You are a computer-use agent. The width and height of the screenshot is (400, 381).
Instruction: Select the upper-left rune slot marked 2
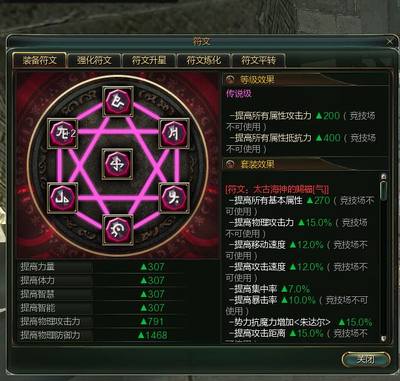(63, 133)
